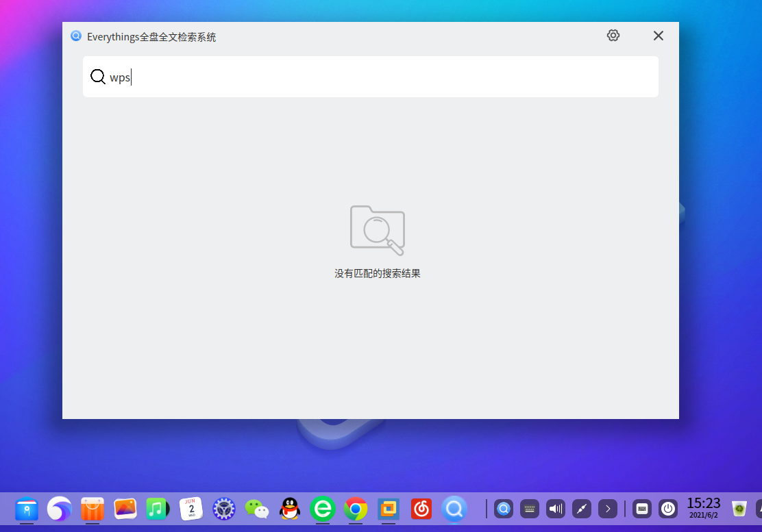Open the tray keyboard layout icon

tap(530, 509)
